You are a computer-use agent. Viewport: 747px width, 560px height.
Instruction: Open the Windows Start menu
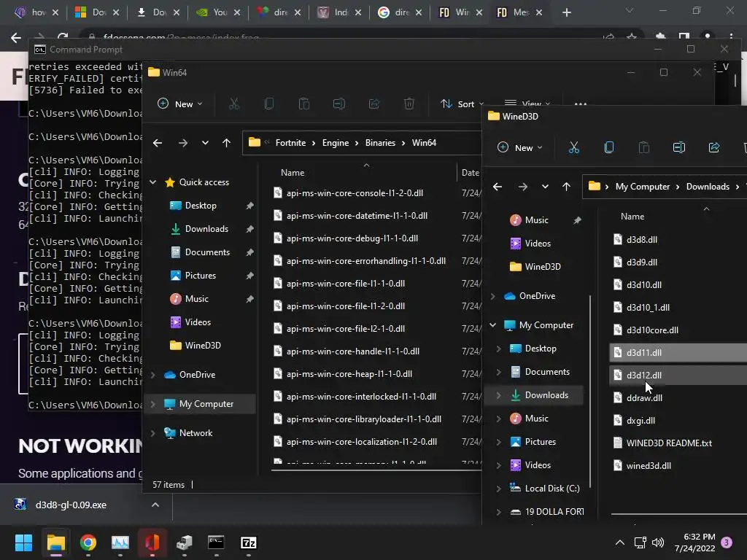click(23, 542)
